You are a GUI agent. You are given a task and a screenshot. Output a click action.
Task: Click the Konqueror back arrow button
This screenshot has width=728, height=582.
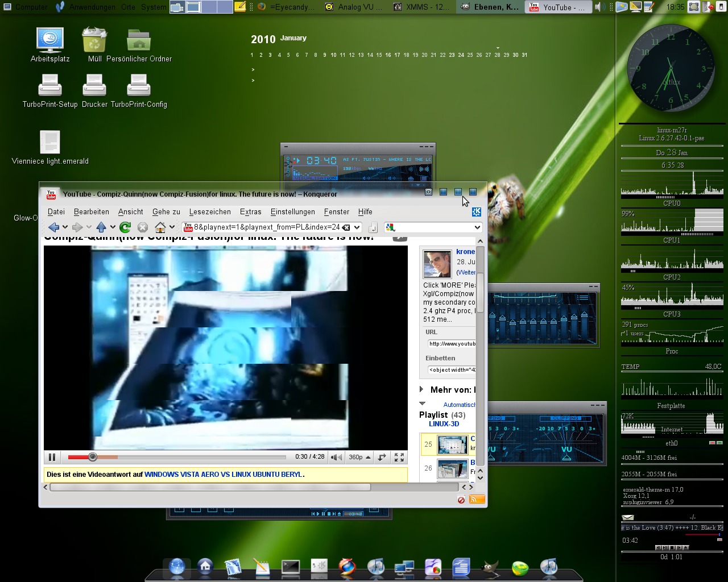[x=54, y=227]
